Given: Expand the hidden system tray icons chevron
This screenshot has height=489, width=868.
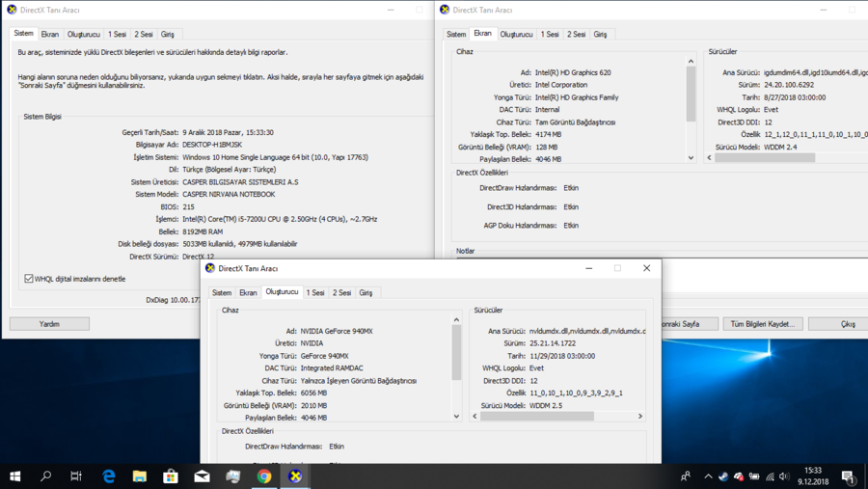Looking at the screenshot, I should pos(707,476).
